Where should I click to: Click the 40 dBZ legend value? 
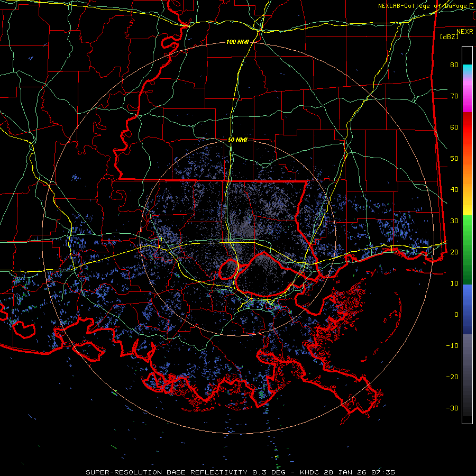(x=454, y=190)
